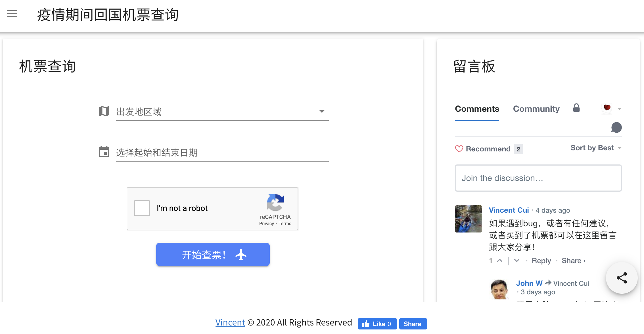Viewport: 644px width, 334px height.
Task: Click the map icon beside departure region field
Action: pos(104,111)
